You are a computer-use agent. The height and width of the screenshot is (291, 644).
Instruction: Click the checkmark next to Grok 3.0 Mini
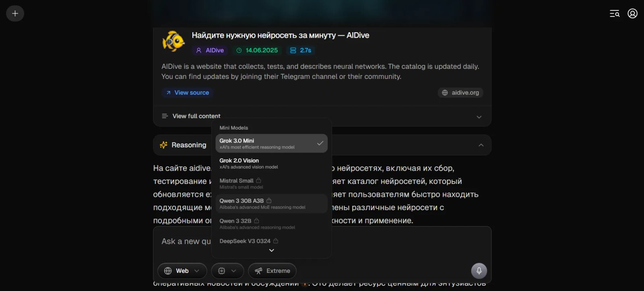(x=320, y=143)
